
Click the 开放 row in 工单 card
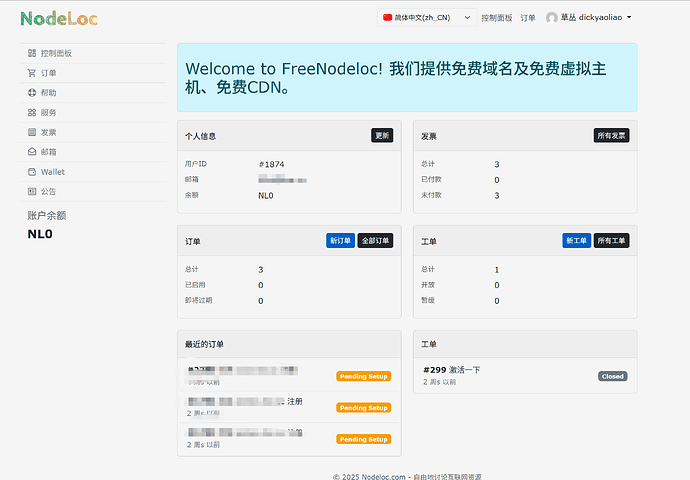click(x=525, y=285)
